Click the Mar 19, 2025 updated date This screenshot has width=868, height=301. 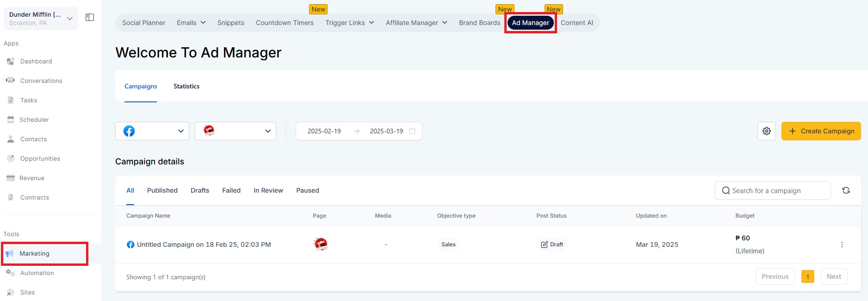pos(657,245)
